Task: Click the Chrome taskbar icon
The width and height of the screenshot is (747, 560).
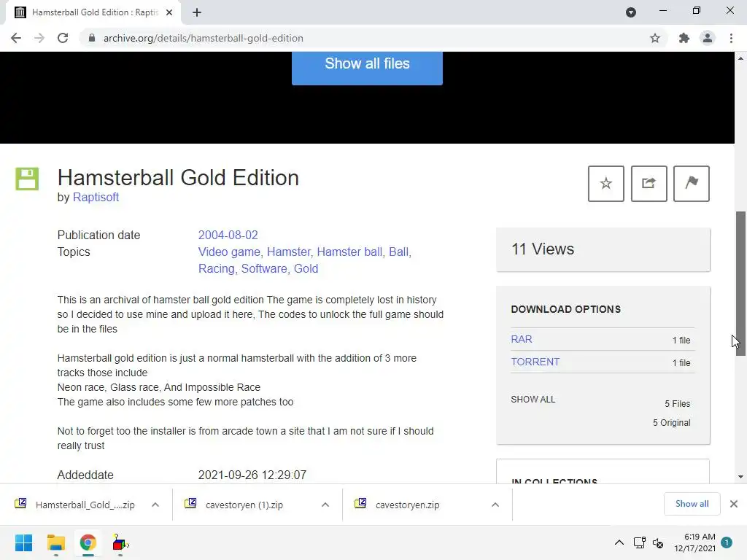Action: pyautogui.click(x=88, y=542)
